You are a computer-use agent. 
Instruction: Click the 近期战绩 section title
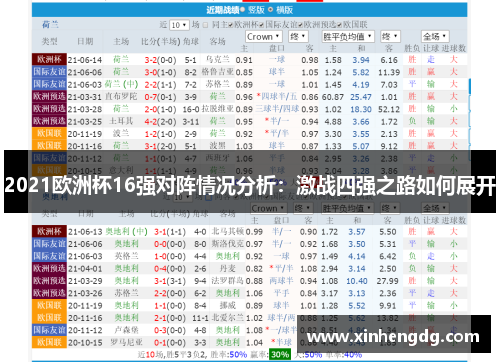click(222, 10)
